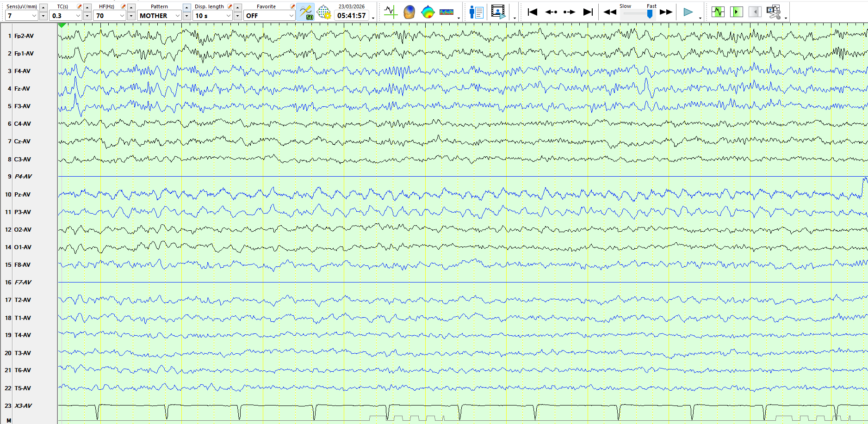Select the disabled F7-AV channel label

[x=23, y=282]
